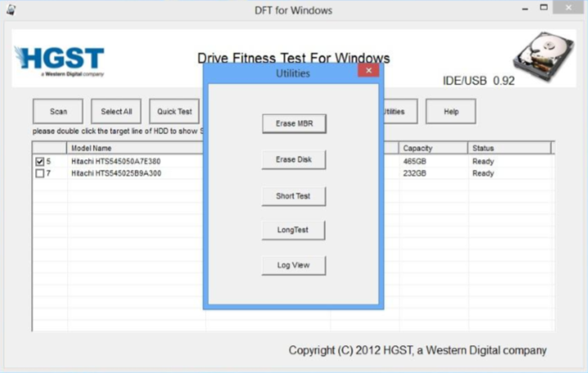This screenshot has width=588, height=373.
Task: Start the Short Test utility
Action: coord(293,196)
